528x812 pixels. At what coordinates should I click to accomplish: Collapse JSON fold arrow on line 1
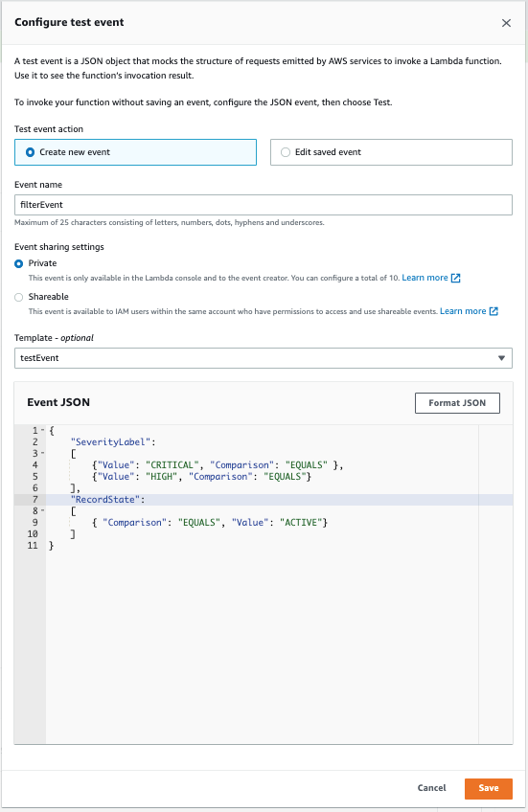[x=42, y=430]
